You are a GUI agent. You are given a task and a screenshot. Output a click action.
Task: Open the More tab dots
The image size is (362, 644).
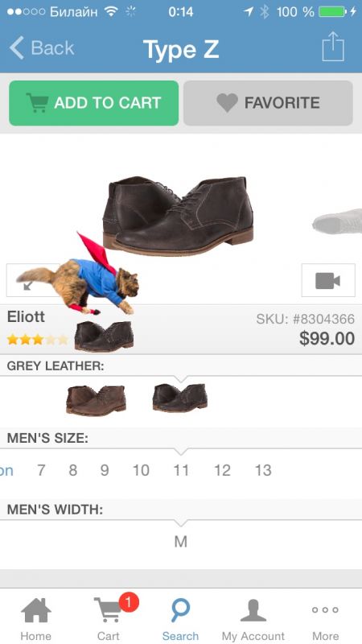point(325,617)
